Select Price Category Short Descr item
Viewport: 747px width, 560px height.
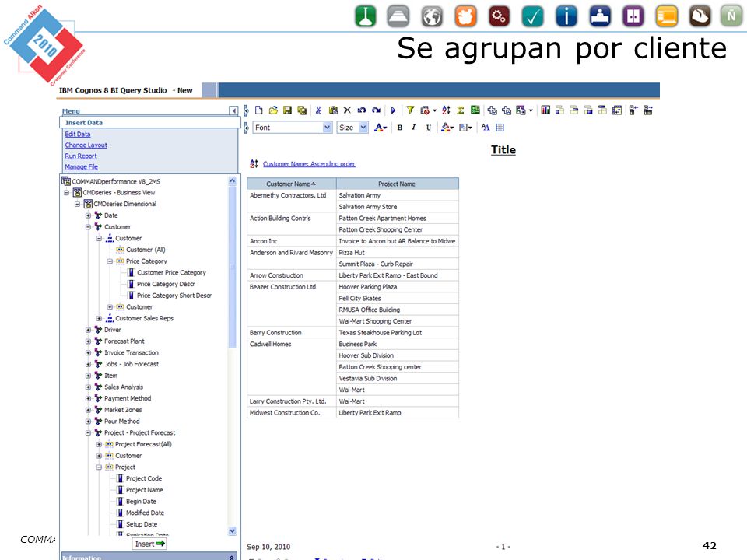[x=174, y=296]
